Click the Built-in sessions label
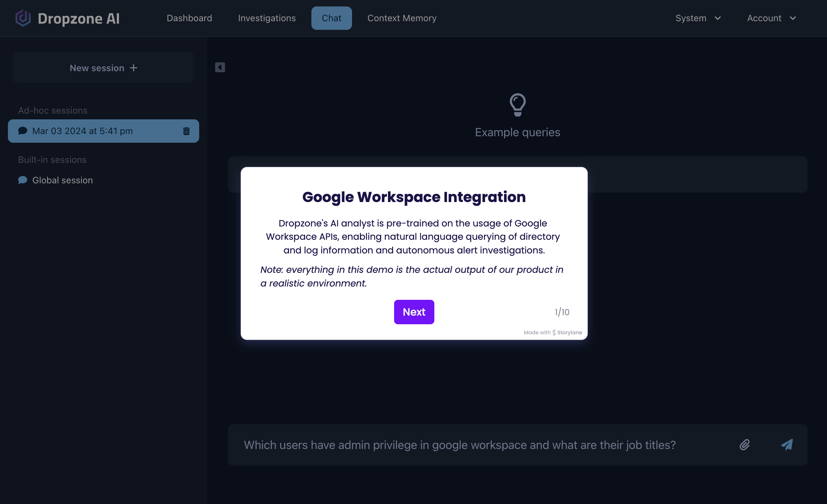827x504 pixels. 52,160
